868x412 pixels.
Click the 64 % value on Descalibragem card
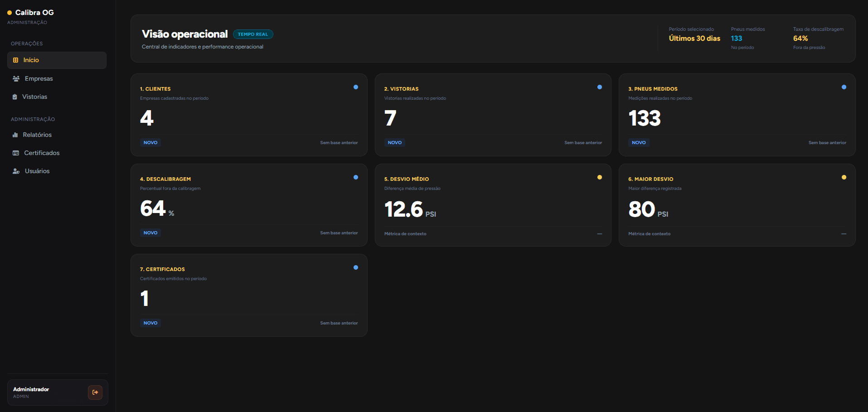[x=157, y=209]
